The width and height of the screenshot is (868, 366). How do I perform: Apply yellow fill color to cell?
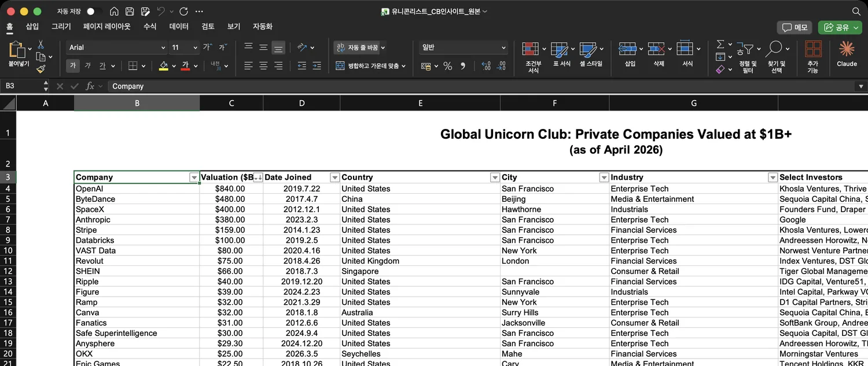[164, 66]
